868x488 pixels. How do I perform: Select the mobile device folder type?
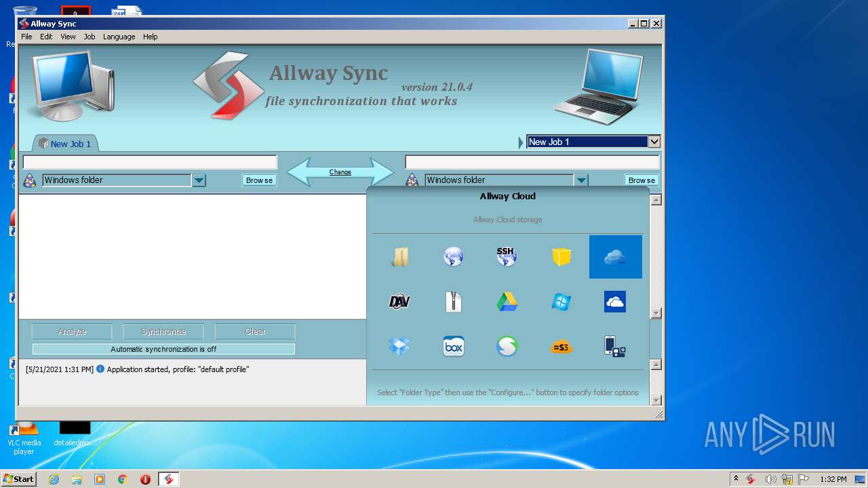615,346
